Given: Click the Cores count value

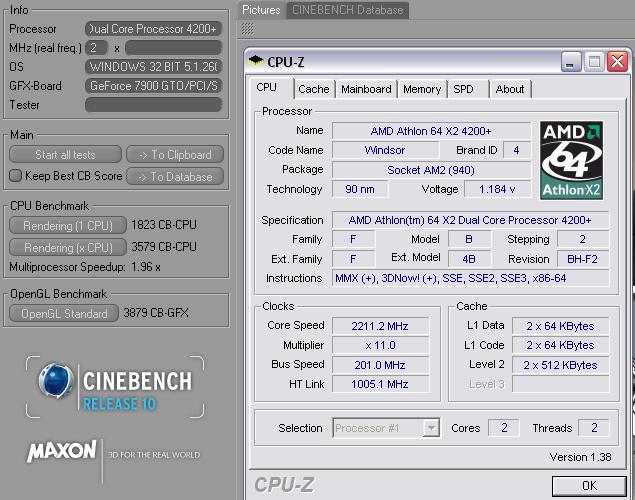Looking at the screenshot, I should [x=504, y=428].
